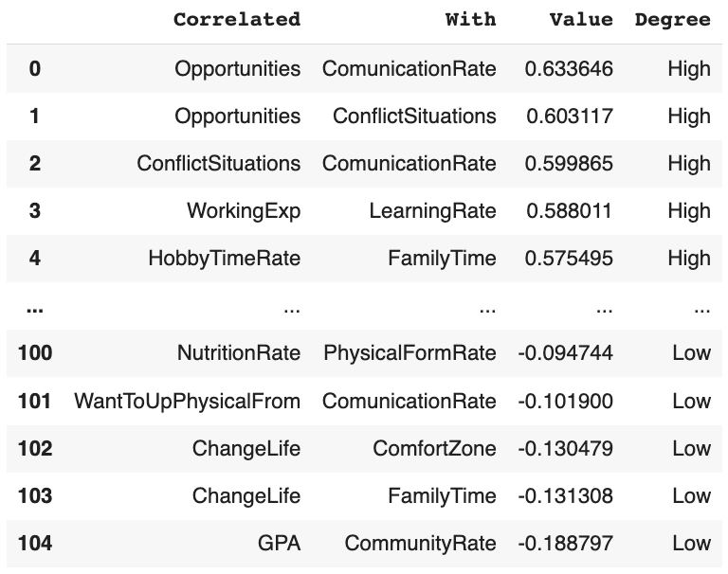Click the CommunityRate cell
The width and height of the screenshot is (728, 574).
[420, 543]
